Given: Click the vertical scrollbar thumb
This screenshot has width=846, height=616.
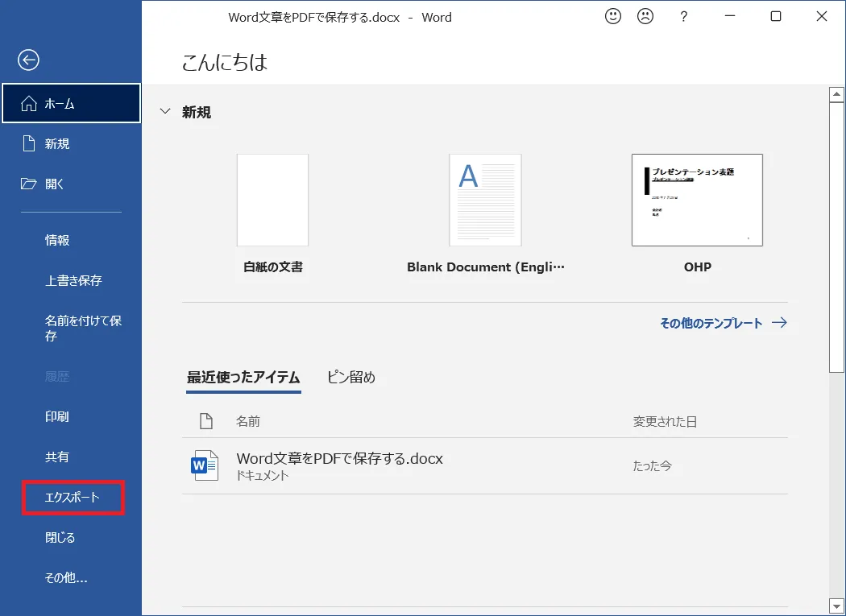Looking at the screenshot, I should [836, 238].
